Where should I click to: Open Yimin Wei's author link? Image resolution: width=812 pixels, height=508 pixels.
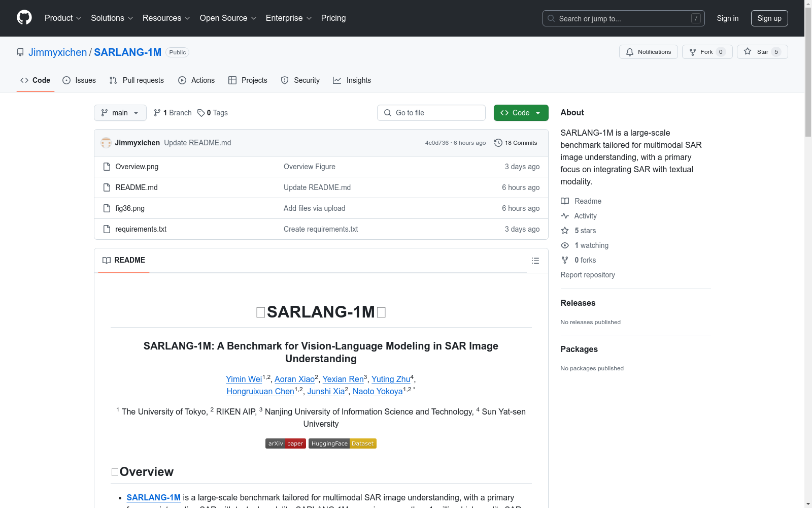[244, 379]
